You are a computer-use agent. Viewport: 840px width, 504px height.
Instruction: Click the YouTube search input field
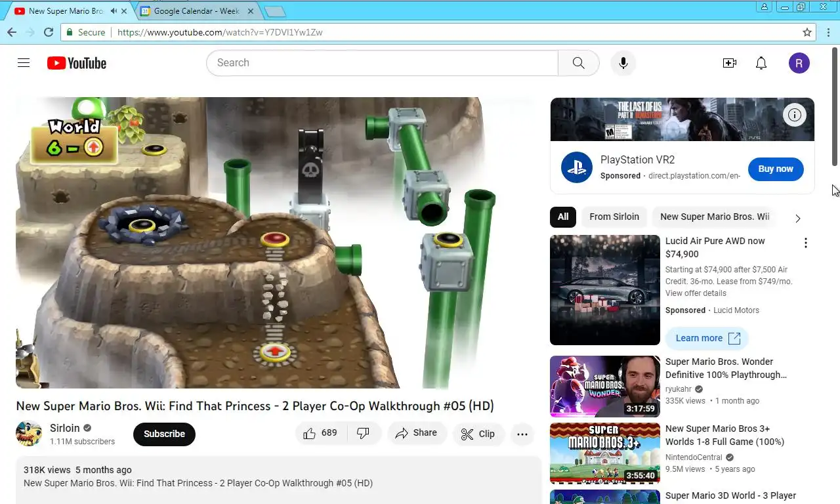[382, 63]
